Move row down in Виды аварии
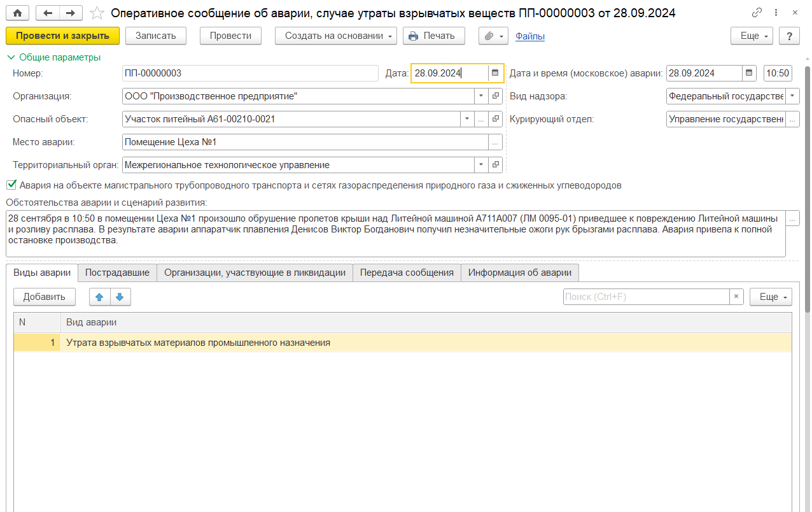812x512 pixels. [120, 297]
